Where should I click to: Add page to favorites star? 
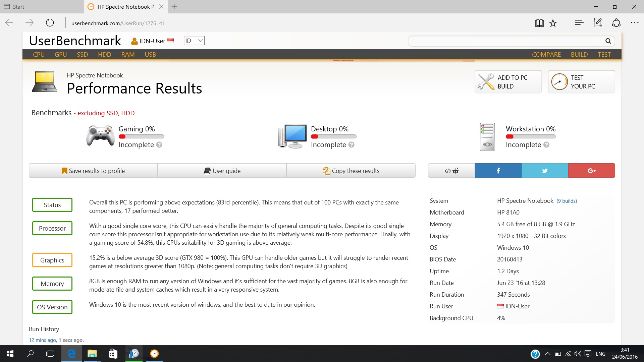[x=553, y=23]
